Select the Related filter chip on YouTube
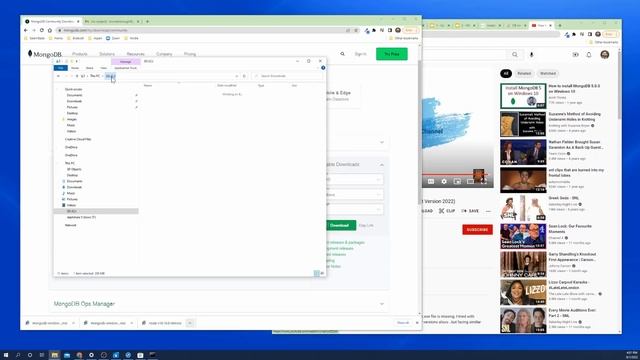 tap(524, 73)
